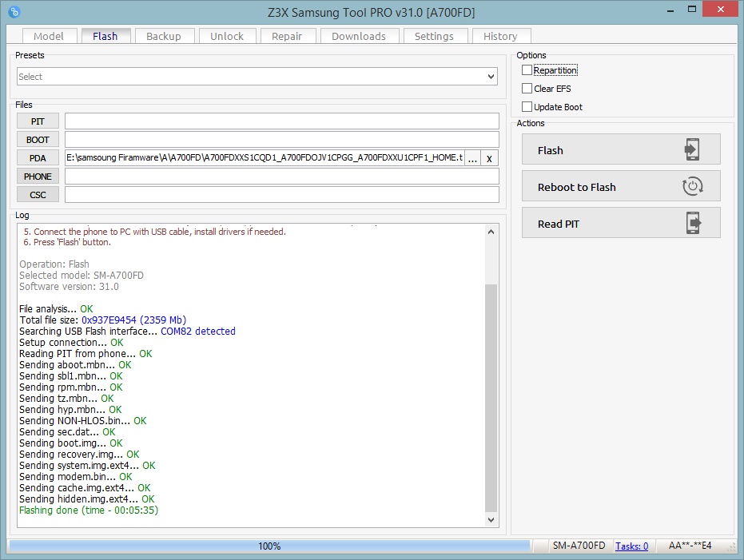Click the 100% progress bar
The height and width of the screenshot is (560, 744).
[x=269, y=546]
